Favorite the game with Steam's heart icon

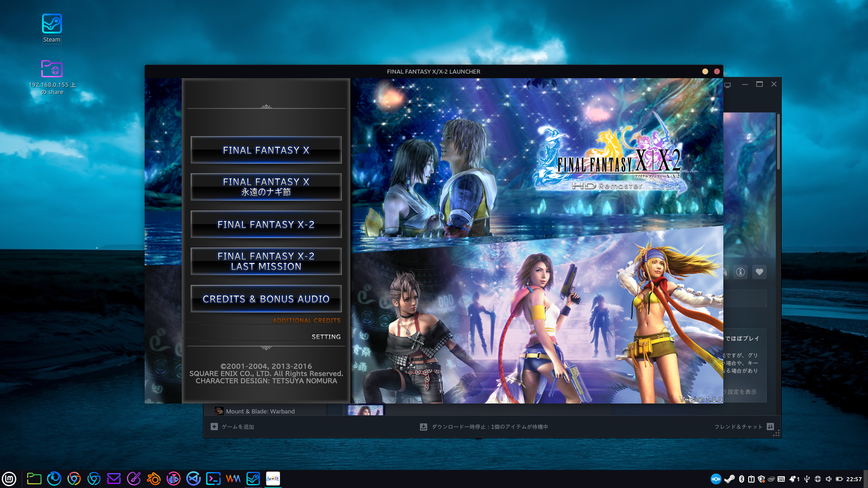[x=759, y=272]
